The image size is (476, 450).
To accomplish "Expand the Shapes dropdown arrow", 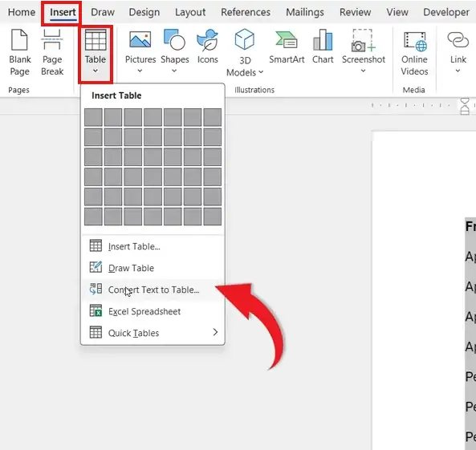I will tap(174, 71).
